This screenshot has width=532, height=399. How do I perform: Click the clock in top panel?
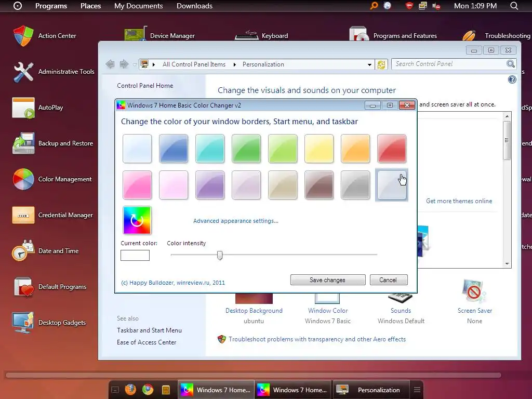(475, 6)
